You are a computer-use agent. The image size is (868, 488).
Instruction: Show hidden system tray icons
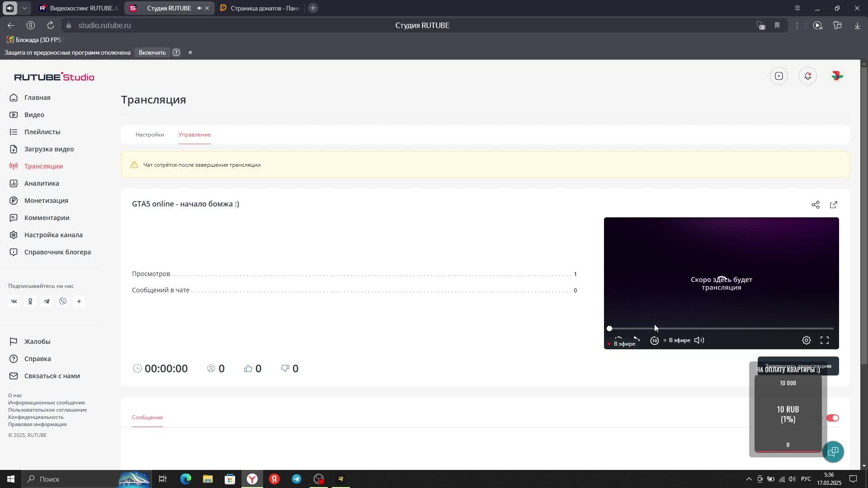(749, 479)
